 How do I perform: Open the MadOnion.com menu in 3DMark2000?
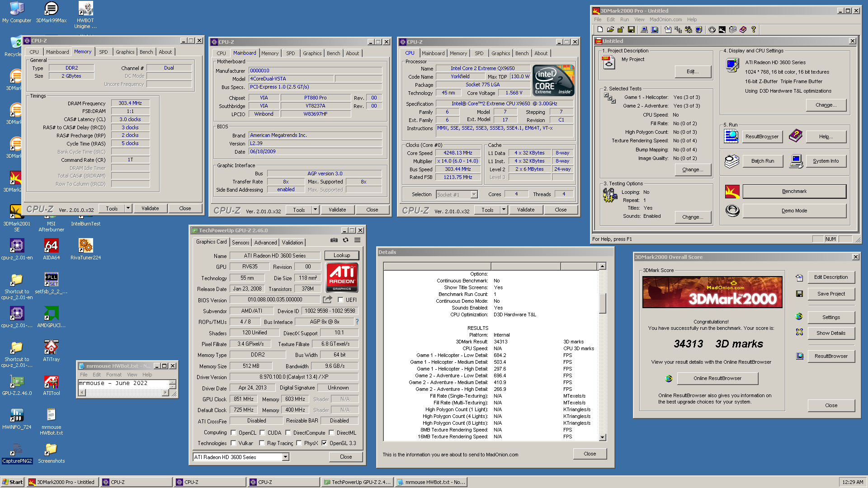665,19
